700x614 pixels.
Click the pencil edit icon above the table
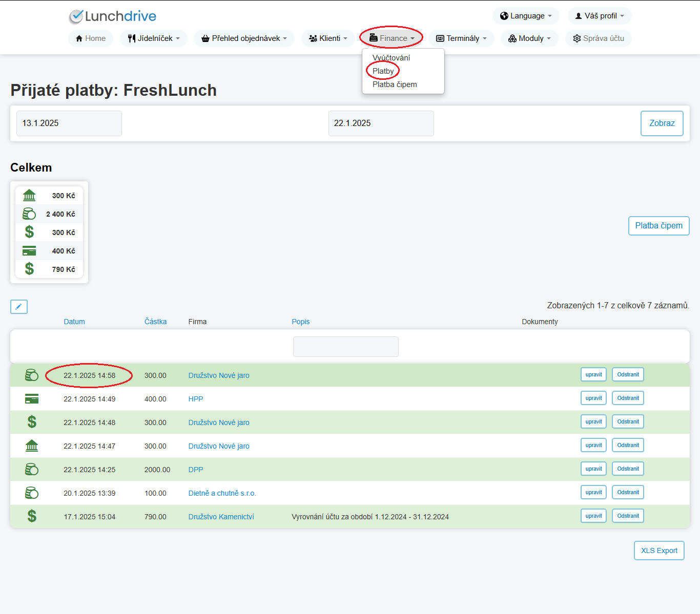[x=19, y=307]
